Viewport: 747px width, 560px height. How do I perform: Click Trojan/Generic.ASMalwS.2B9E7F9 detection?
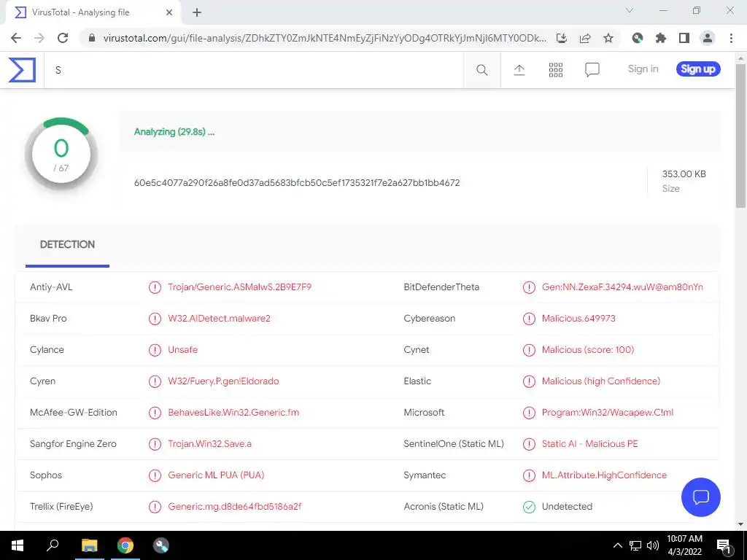click(x=239, y=287)
